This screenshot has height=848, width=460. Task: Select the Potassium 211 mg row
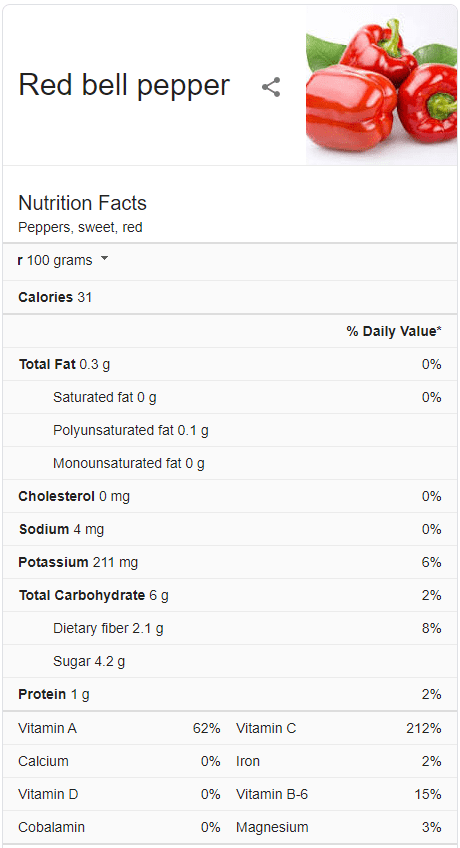coord(230,562)
